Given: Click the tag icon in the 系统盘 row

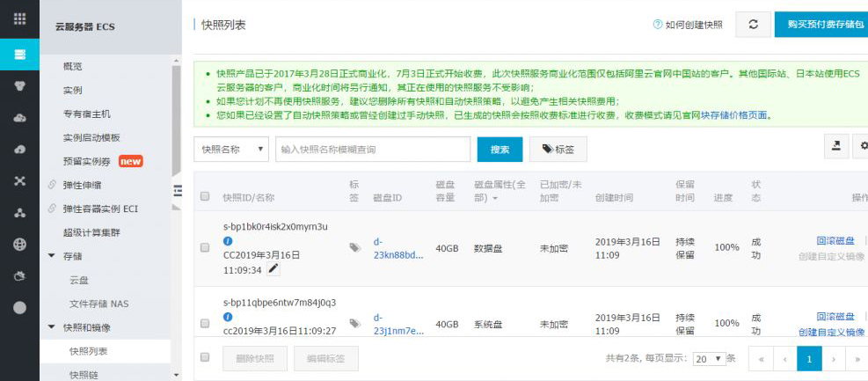Looking at the screenshot, I should [354, 324].
